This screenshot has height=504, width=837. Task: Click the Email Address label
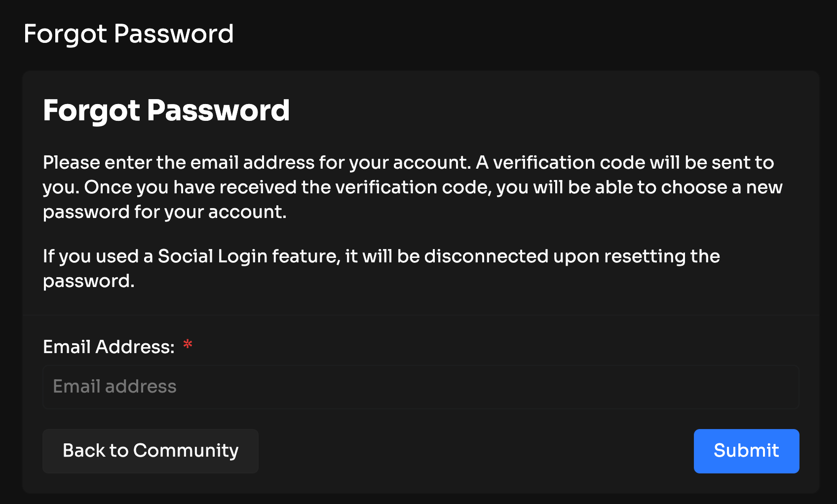tap(108, 347)
